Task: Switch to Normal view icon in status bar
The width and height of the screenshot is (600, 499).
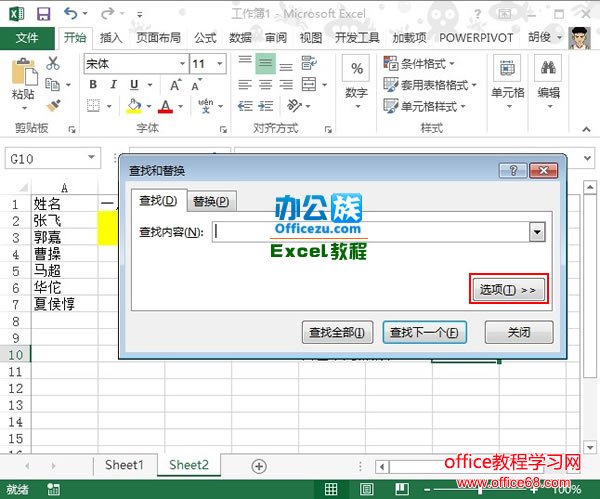Action: point(331,489)
